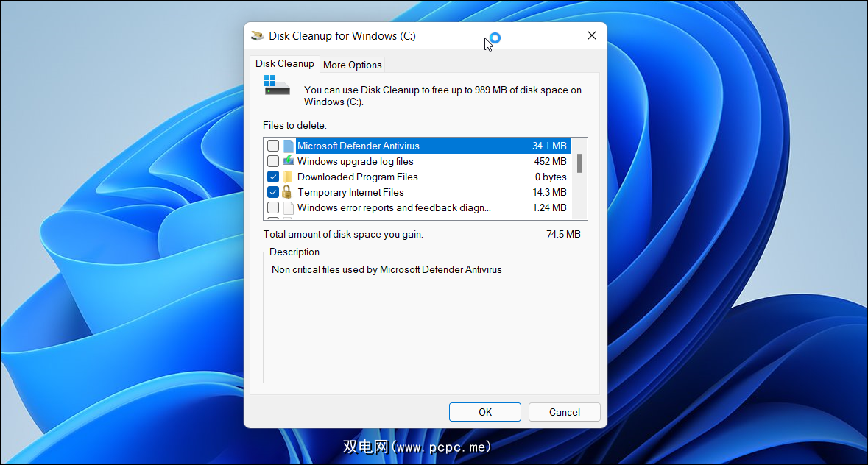
Task: Cancel the Disk Cleanup dialog
Action: coord(564,412)
